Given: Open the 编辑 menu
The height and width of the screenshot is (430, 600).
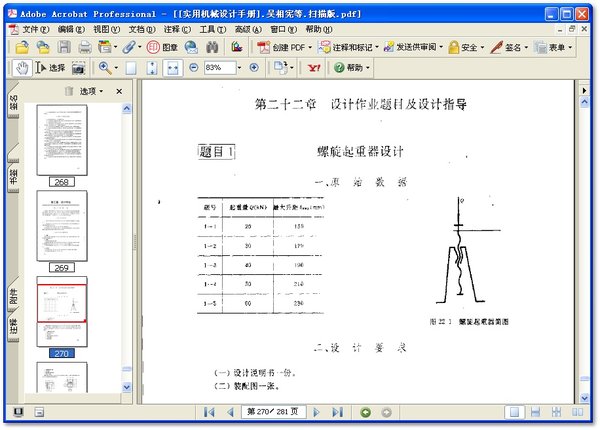Looking at the screenshot, I should 71,29.
